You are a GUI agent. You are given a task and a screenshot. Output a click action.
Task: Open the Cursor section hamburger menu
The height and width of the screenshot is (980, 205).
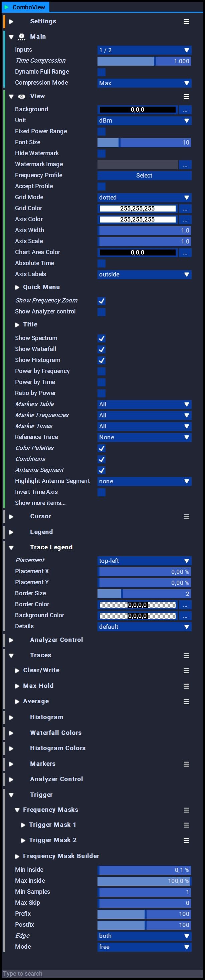coord(186,517)
